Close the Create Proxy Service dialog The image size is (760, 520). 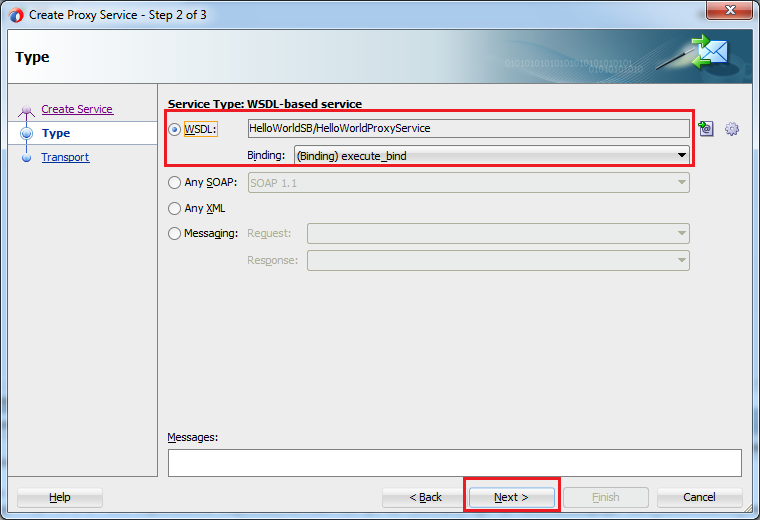729,10
